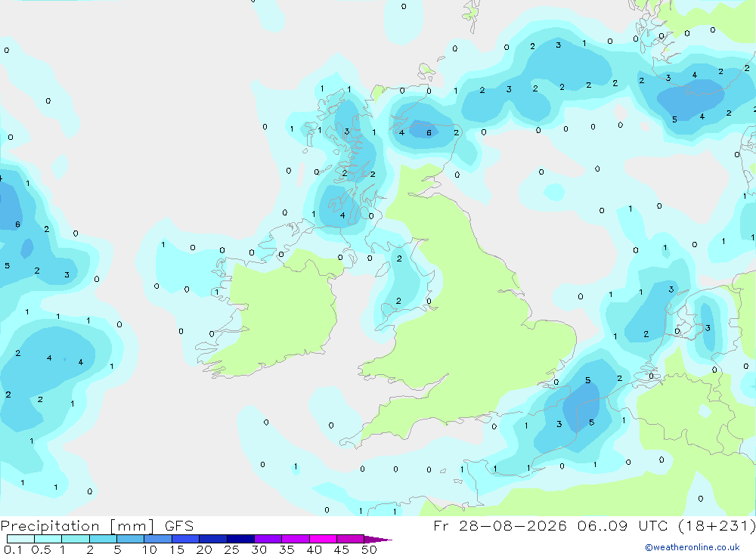Viewport: 756px width, 554px height.
Task: Click legend scale label "10"
Action: (x=150, y=549)
